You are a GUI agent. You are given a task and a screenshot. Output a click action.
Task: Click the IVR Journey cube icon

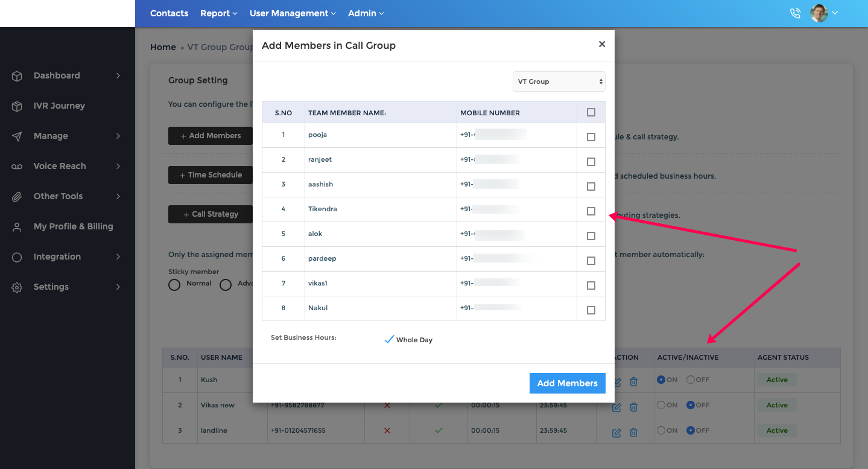point(16,106)
